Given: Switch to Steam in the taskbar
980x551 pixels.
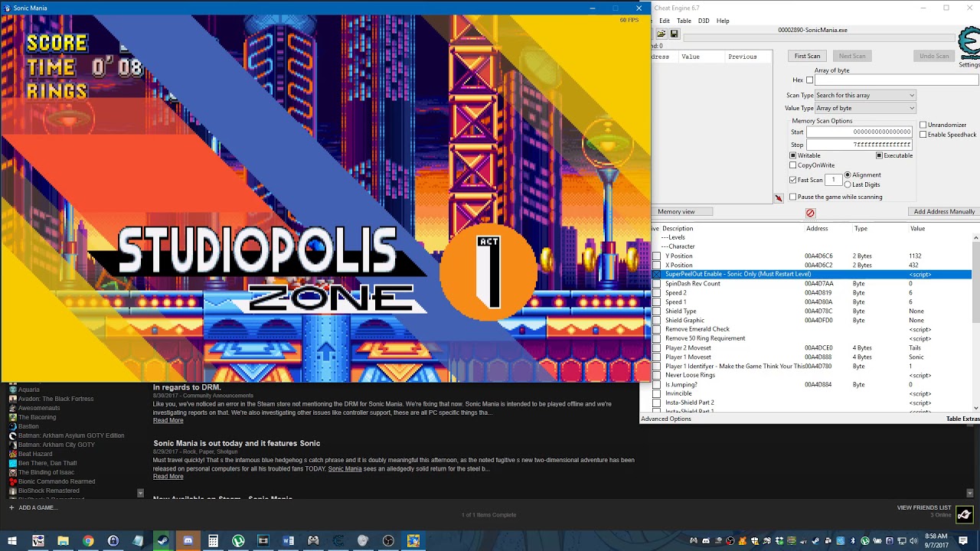Looking at the screenshot, I should [x=163, y=541].
